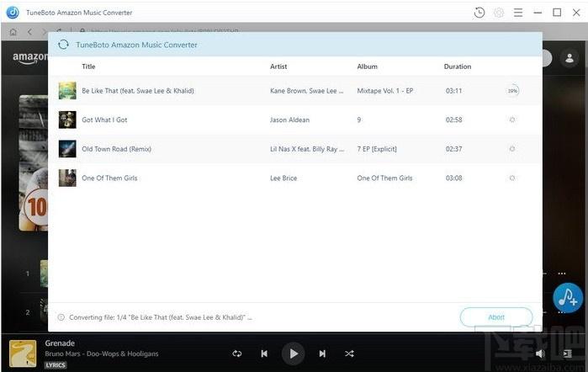
Task: Click the conversion progress circle for Be Like That
Action: coord(512,91)
